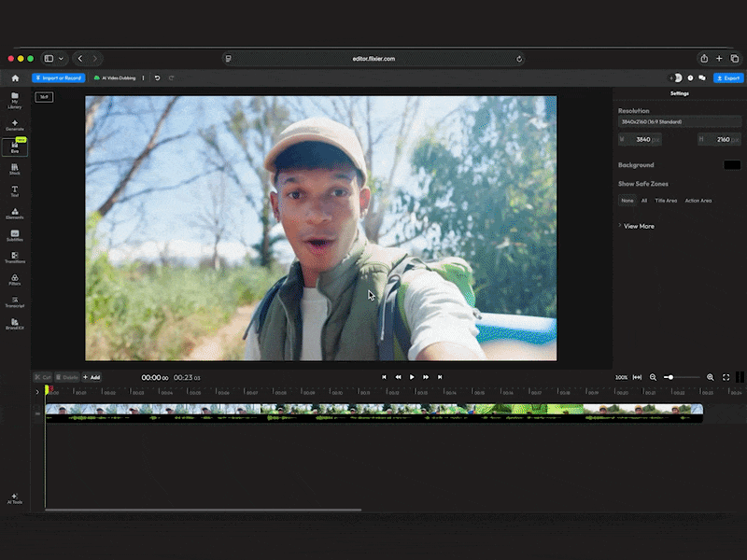Screen dimensions: 747x560
Task: Expand the timeline tracks chevron
Action: [x=37, y=392]
